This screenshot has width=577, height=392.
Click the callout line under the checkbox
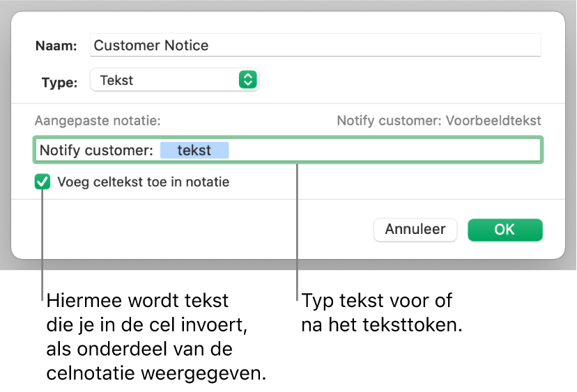(43, 244)
